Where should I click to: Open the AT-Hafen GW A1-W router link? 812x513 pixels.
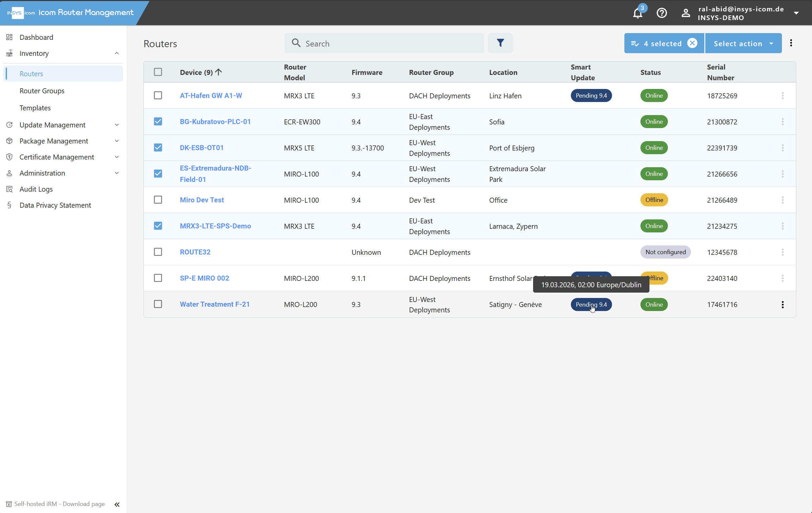[x=211, y=95]
